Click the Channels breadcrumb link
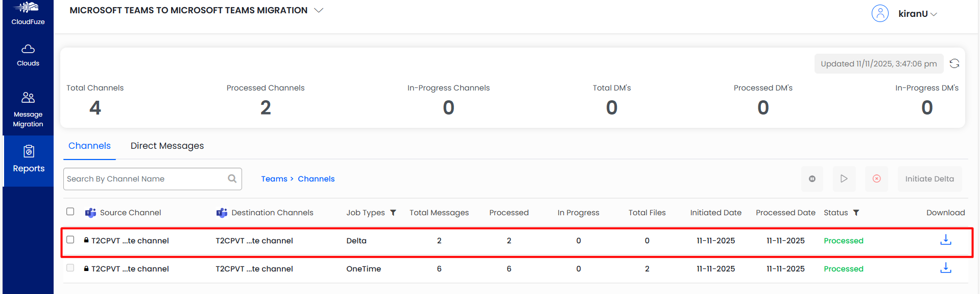This screenshot has width=980, height=294. (316, 179)
